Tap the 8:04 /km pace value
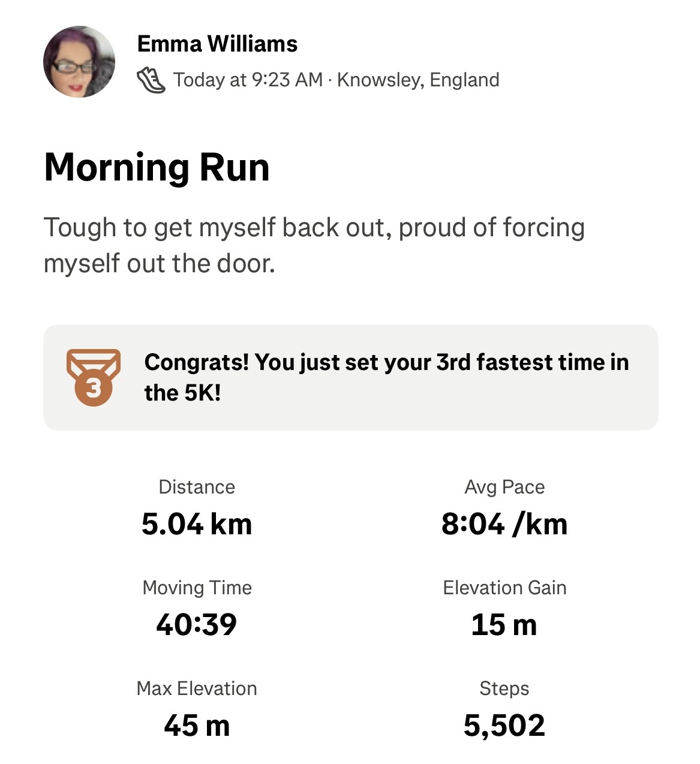The image size is (700, 764). point(504,524)
